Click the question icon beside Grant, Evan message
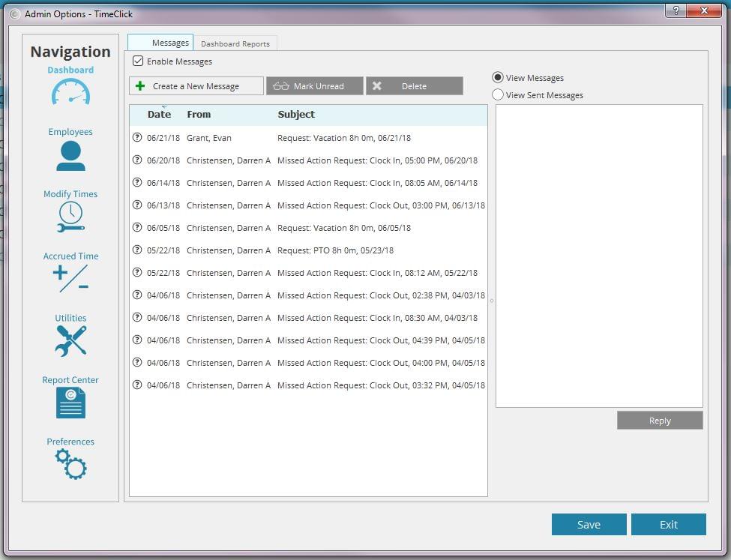731x560 pixels. pyautogui.click(x=137, y=138)
